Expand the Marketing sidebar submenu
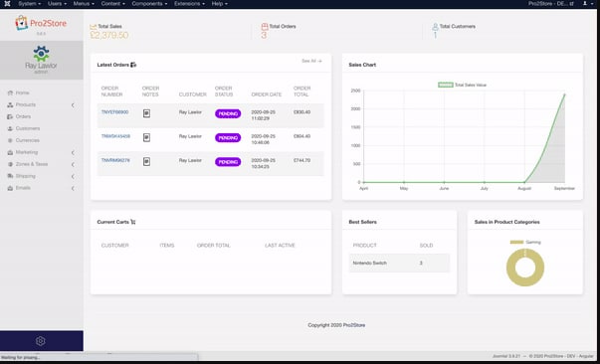The width and height of the screenshot is (600, 364). click(73, 152)
